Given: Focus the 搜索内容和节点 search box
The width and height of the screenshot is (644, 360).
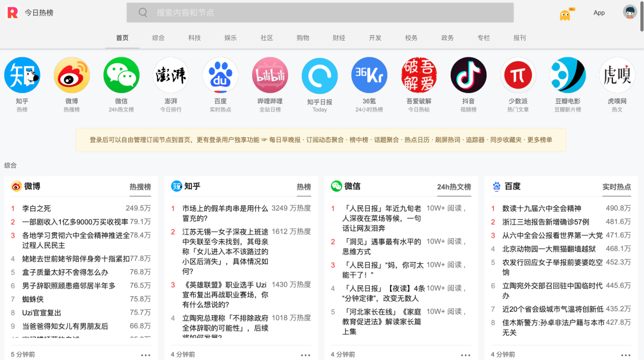Looking at the screenshot, I should click(320, 13).
